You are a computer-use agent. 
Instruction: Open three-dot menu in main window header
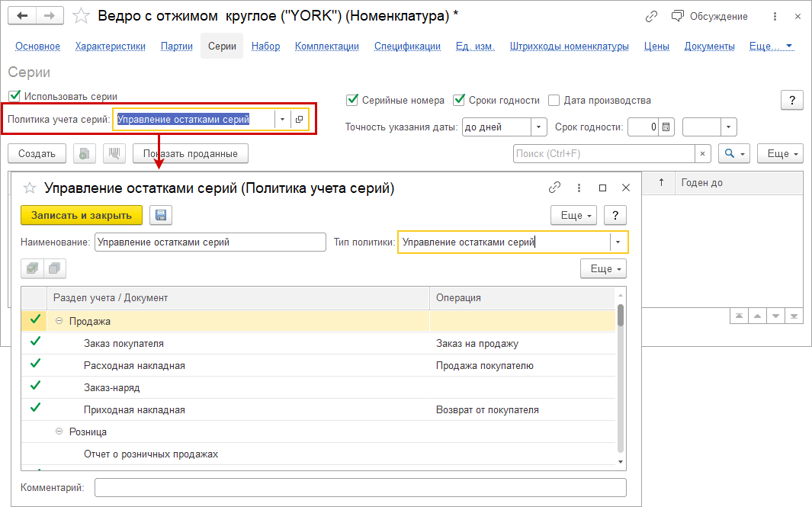click(x=775, y=17)
